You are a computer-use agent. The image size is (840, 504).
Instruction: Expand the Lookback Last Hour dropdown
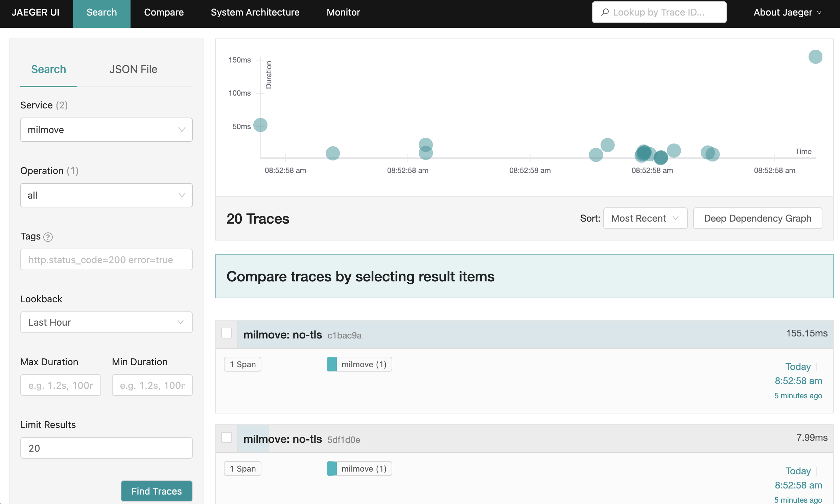[x=107, y=322]
